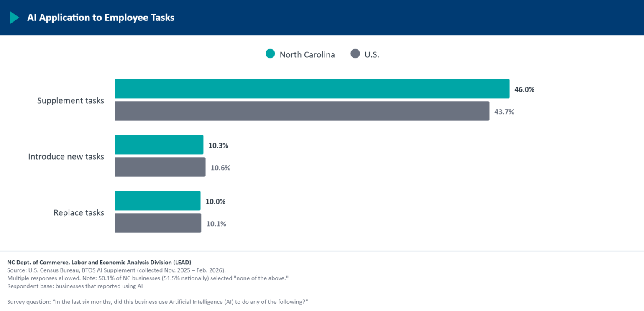Click the North Carolina legend label
This screenshot has width=644, height=311.
tap(307, 54)
